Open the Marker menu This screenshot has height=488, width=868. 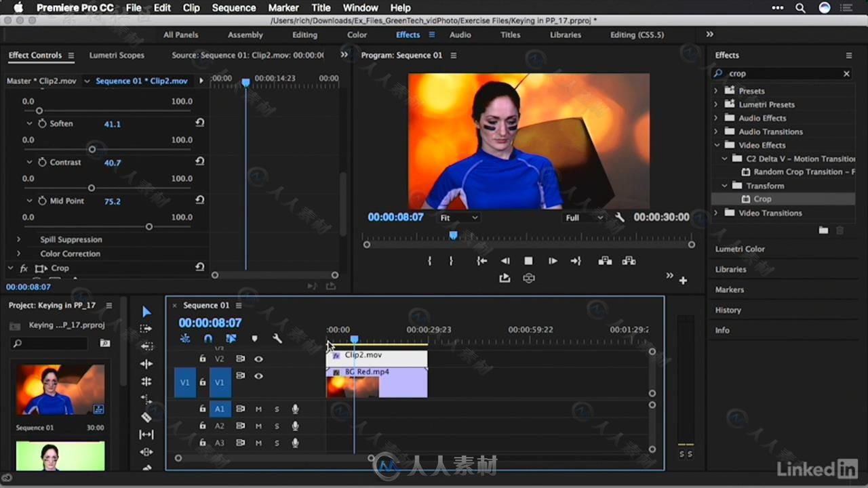click(x=283, y=7)
